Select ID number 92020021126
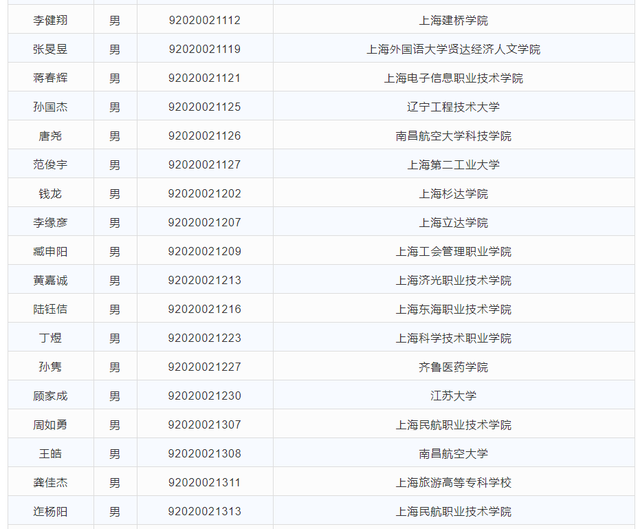Image resolution: width=640 pixels, height=529 pixels. pos(204,136)
